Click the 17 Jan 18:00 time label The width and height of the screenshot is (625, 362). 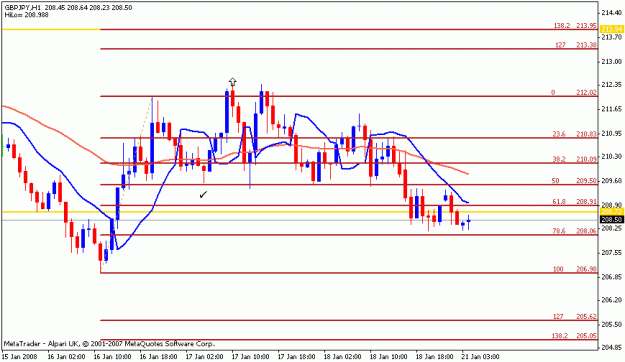[297, 356]
